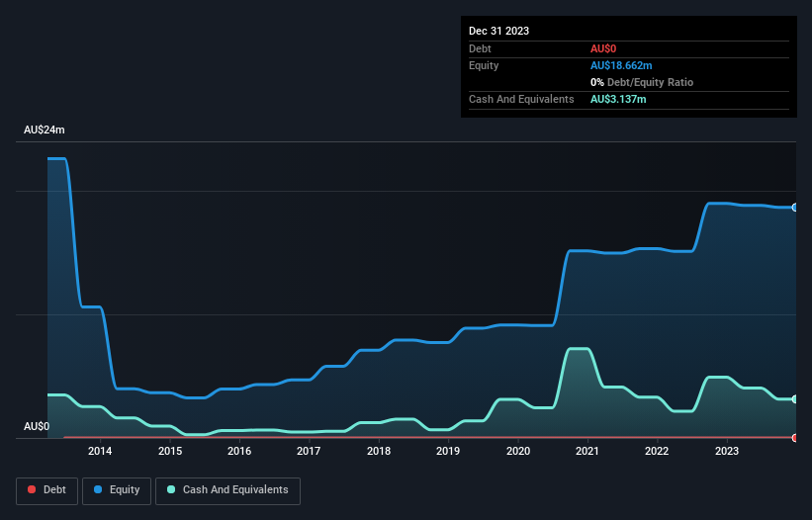Click the red Debt endpoint marker
The height and width of the screenshot is (520, 812).
click(x=795, y=438)
